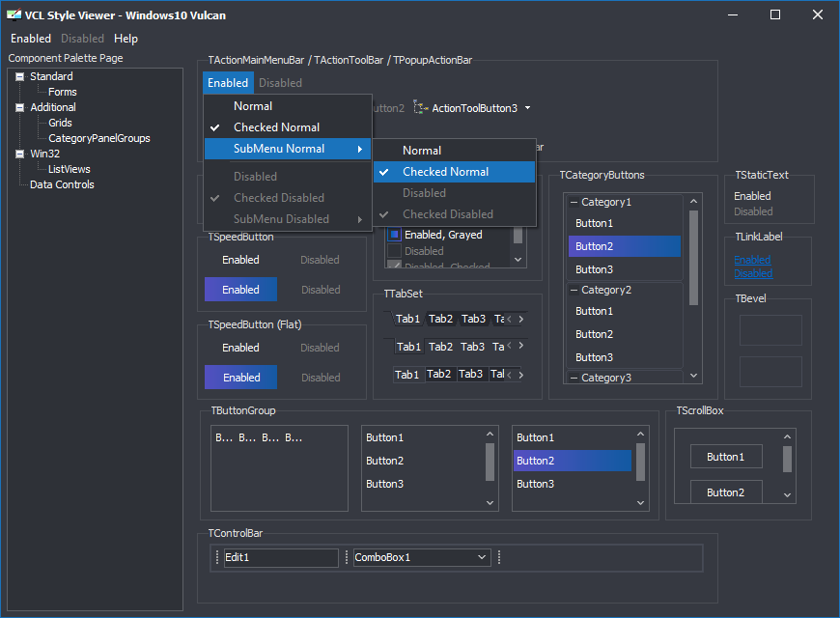Image resolution: width=840 pixels, height=618 pixels.
Task: Click the TScrollBox scroll up arrow
Action: pyautogui.click(x=787, y=436)
